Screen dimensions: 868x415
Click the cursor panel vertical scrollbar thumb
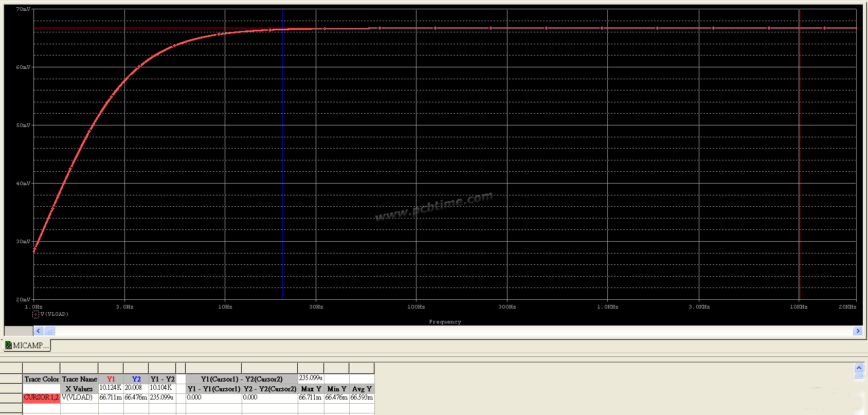859,376
